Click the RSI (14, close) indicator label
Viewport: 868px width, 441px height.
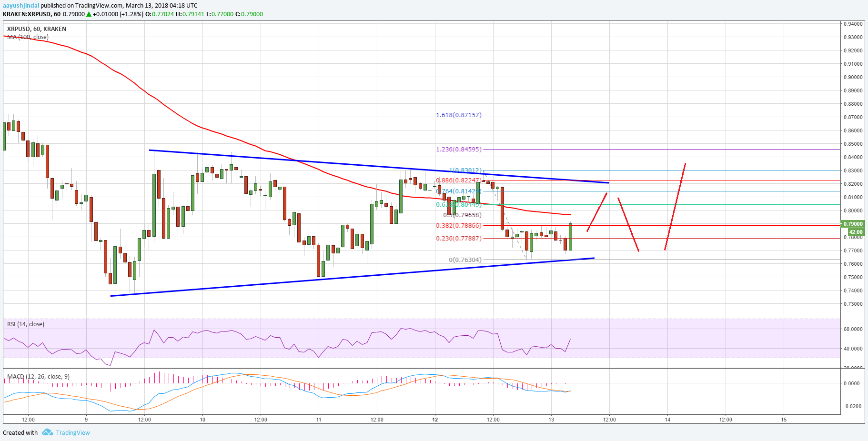pos(26,324)
